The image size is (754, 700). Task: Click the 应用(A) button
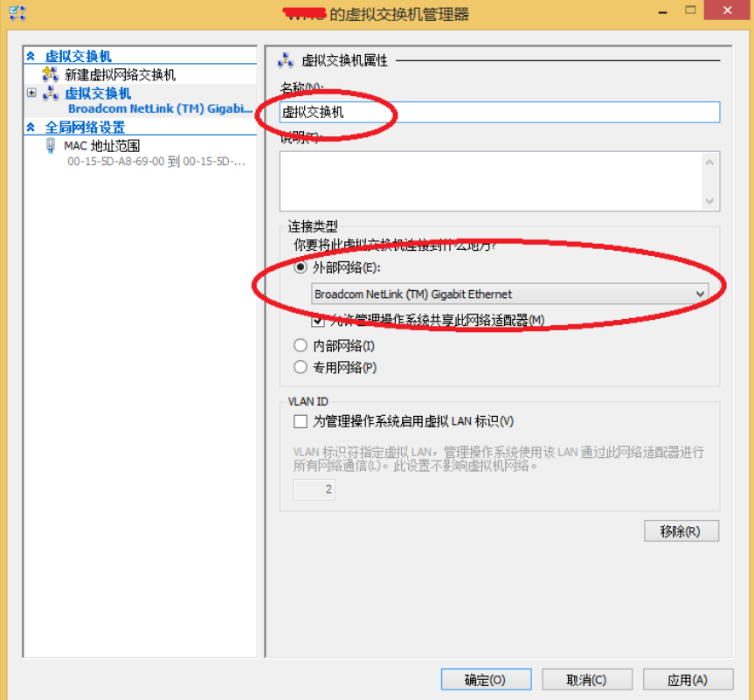[x=688, y=679]
